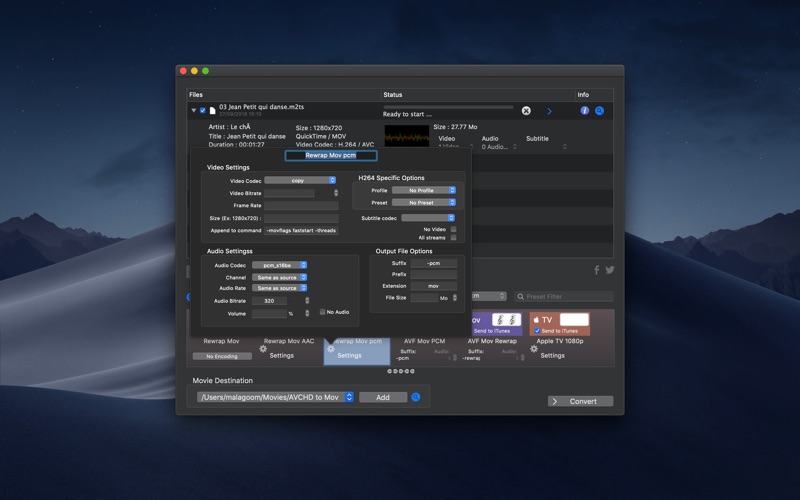Image resolution: width=800 pixels, height=500 pixels.
Task: Reveal the destination folder with the blue magnifier icon
Action: tap(416, 397)
